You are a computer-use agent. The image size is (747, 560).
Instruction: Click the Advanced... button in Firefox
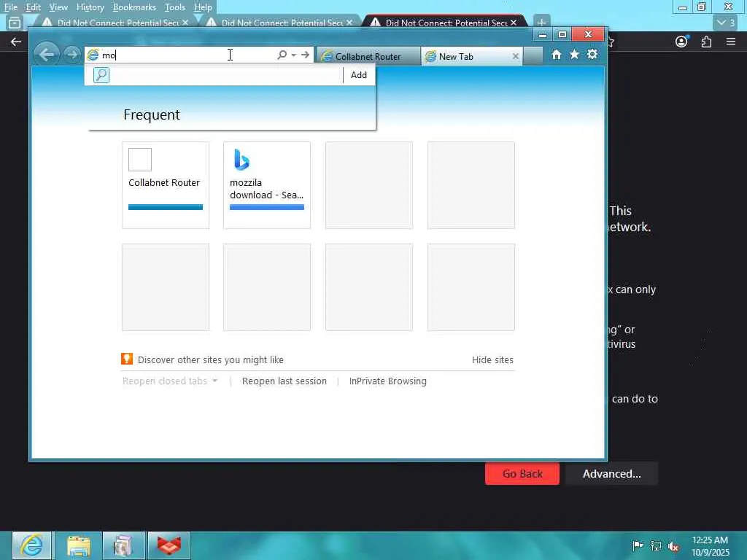(x=612, y=473)
